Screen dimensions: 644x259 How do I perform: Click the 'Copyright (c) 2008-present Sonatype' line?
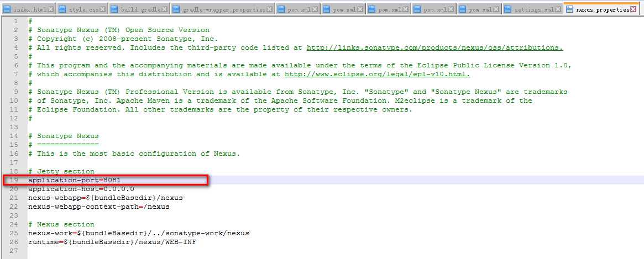point(123,39)
